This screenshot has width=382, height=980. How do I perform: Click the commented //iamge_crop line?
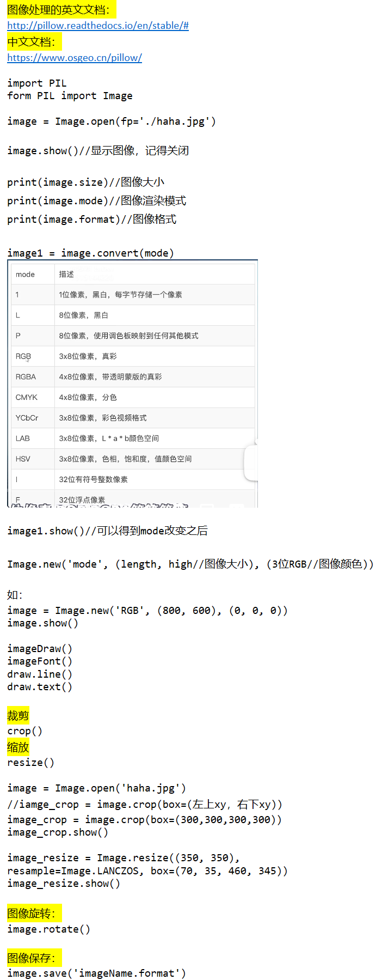point(145,805)
